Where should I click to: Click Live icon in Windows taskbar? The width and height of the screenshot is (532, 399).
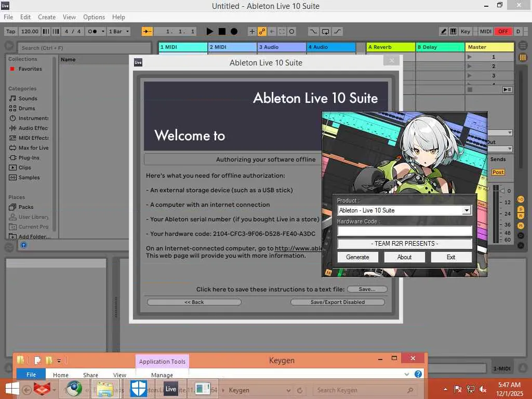[170, 389]
